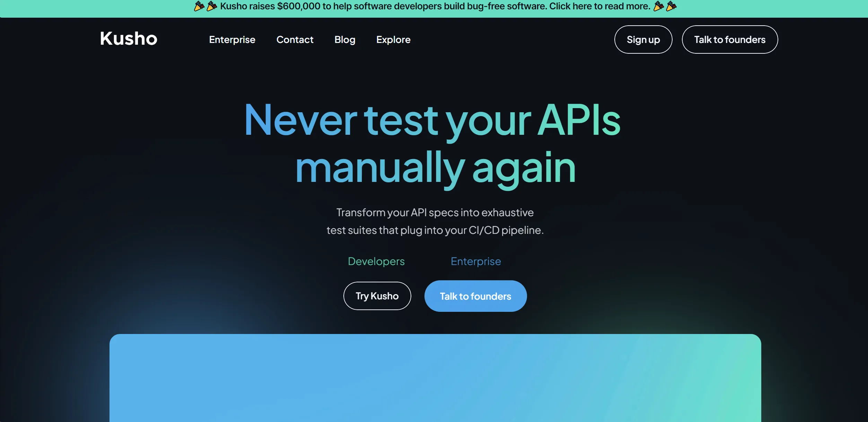
Task: Open the funding announcement banner text
Action: pyautogui.click(x=435, y=6)
